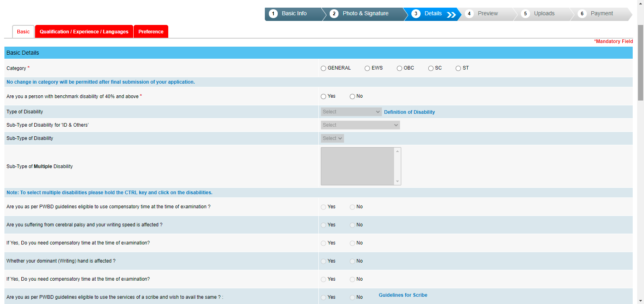The width and height of the screenshot is (644, 304).
Task: Open Guidelines for Scribe link
Action: (403, 295)
